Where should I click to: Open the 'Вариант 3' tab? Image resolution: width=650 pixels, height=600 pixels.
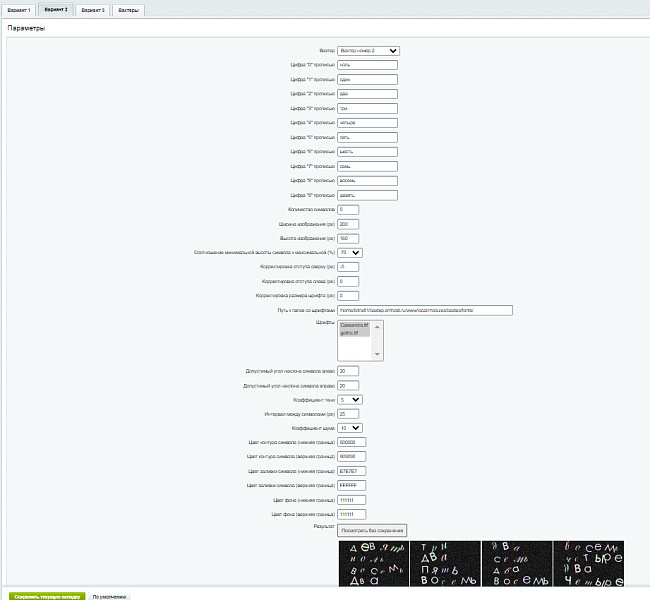93,10
